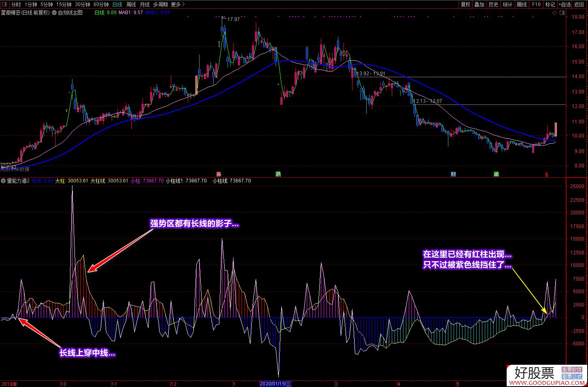Expand the 量能力道2 indicator dropdown arrow
Screen dimensions: 588x387
click(4, 181)
